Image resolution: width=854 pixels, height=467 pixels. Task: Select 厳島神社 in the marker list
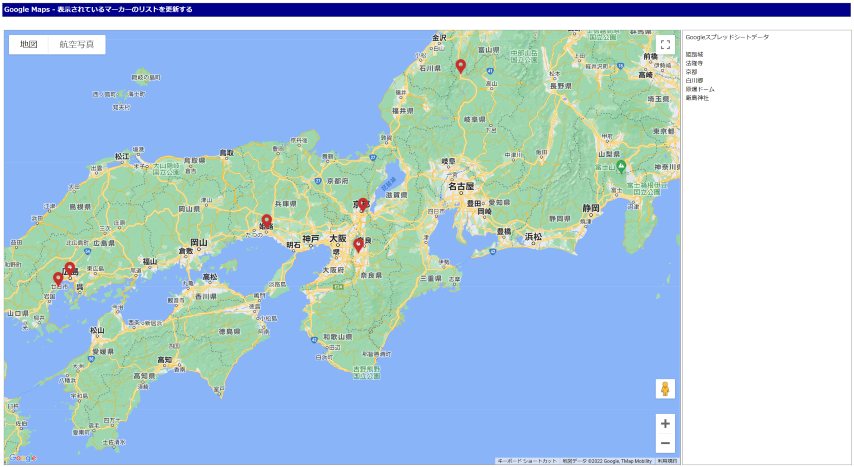[x=697, y=98]
